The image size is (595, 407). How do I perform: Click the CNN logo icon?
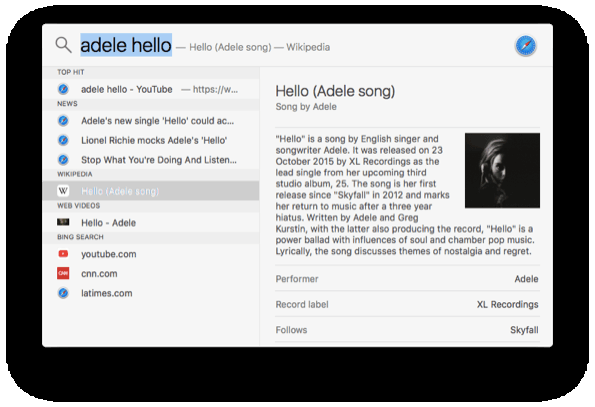[x=63, y=273]
